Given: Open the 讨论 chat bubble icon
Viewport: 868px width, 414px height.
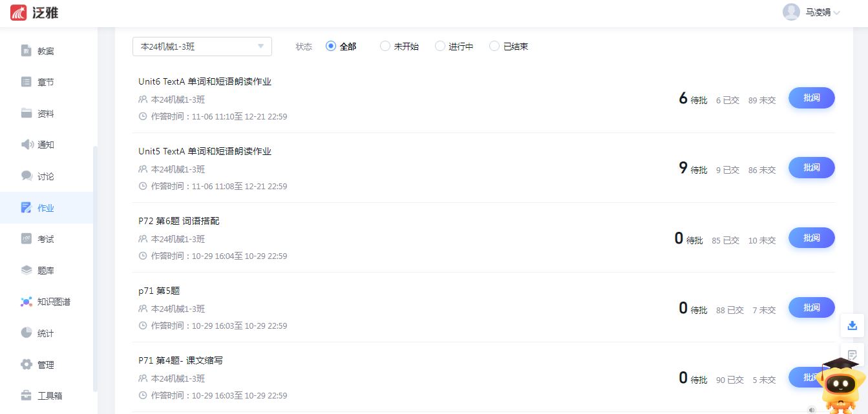Looking at the screenshot, I should click(26, 176).
